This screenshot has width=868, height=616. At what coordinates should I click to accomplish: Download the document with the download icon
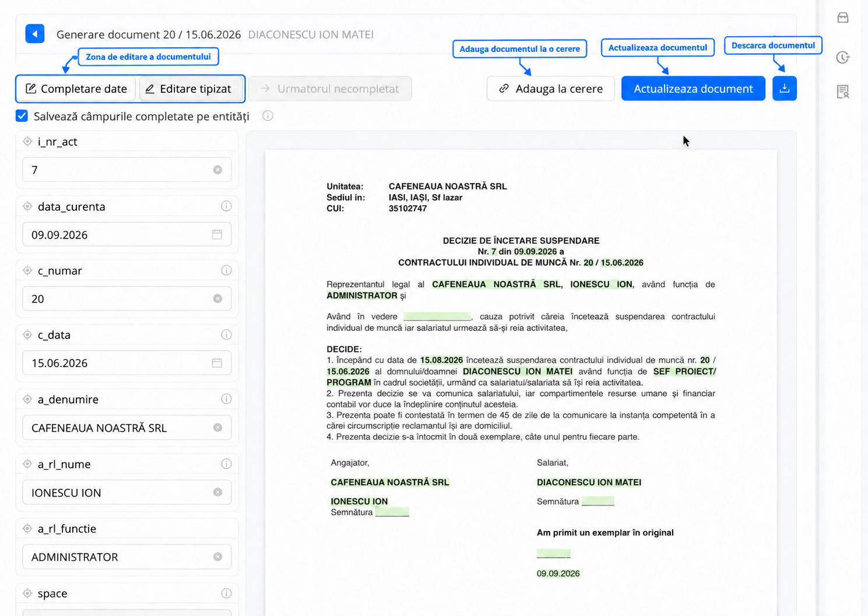(x=785, y=89)
